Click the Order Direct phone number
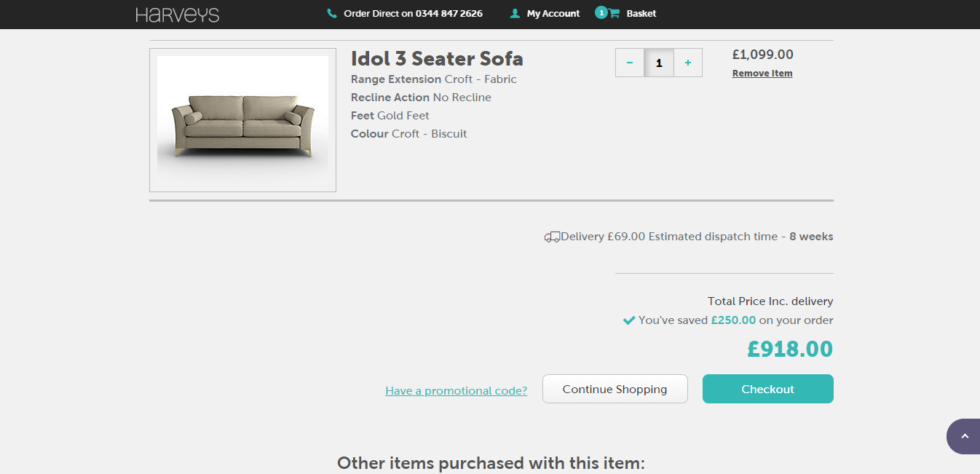This screenshot has width=980, height=474. pyautogui.click(x=413, y=14)
